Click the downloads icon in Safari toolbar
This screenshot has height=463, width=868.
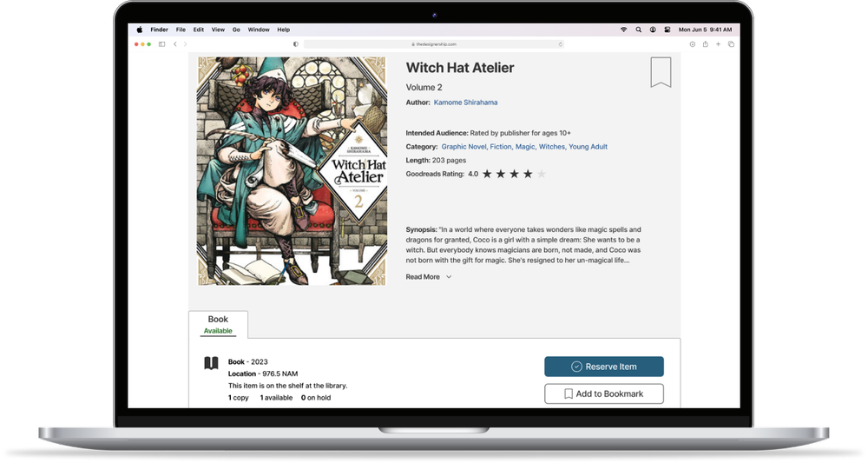pyautogui.click(x=692, y=44)
